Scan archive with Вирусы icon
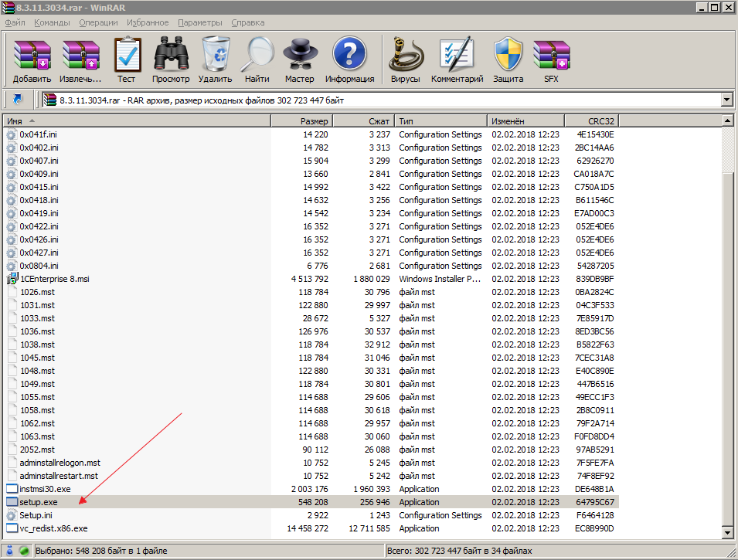 coord(406,54)
